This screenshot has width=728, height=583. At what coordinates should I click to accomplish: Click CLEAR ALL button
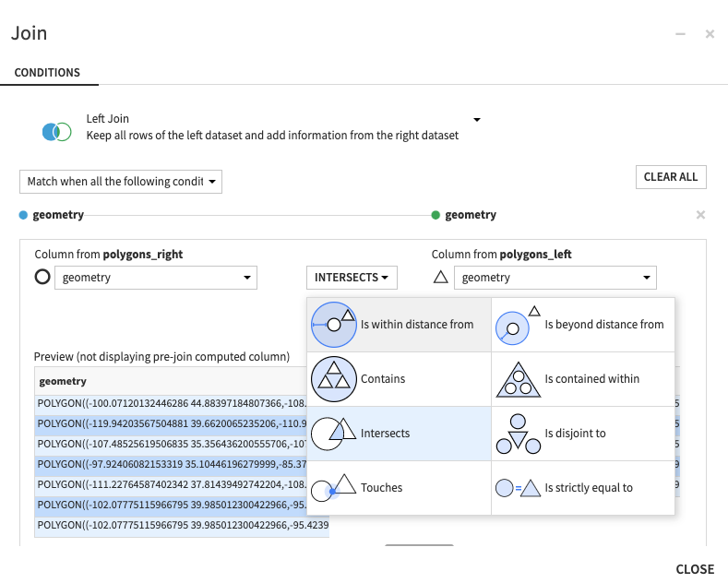click(671, 177)
